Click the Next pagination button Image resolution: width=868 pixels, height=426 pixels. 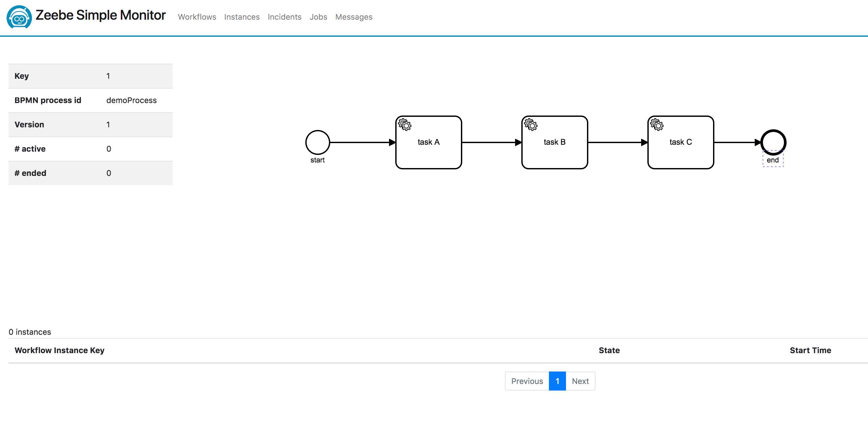pyautogui.click(x=581, y=381)
